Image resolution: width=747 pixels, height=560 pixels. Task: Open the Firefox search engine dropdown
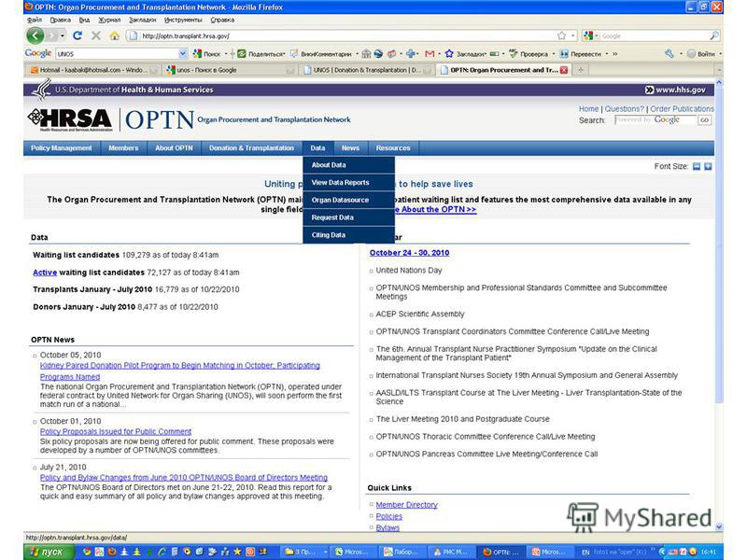pyautogui.click(x=591, y=35)
